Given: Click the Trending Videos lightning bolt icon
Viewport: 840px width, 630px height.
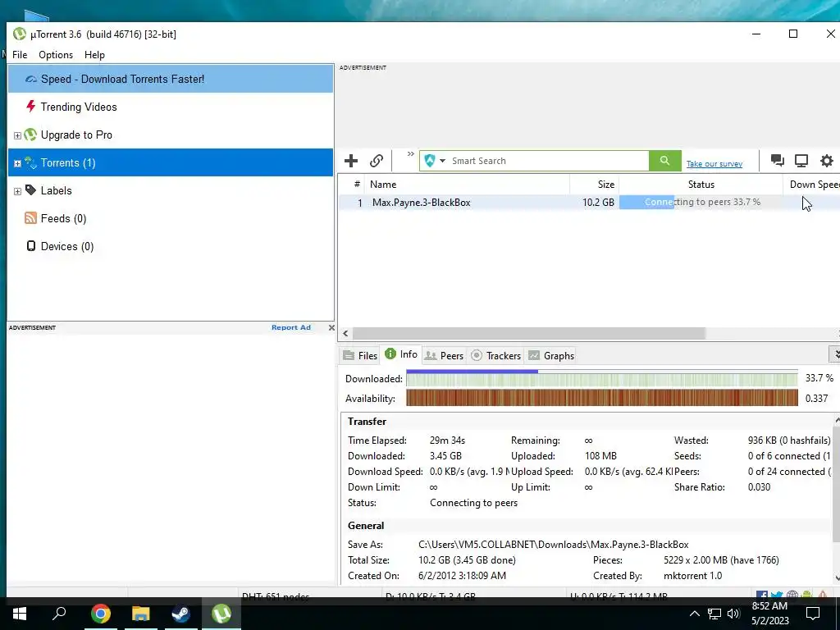Looking at the screenshot, I should [31, 107].
